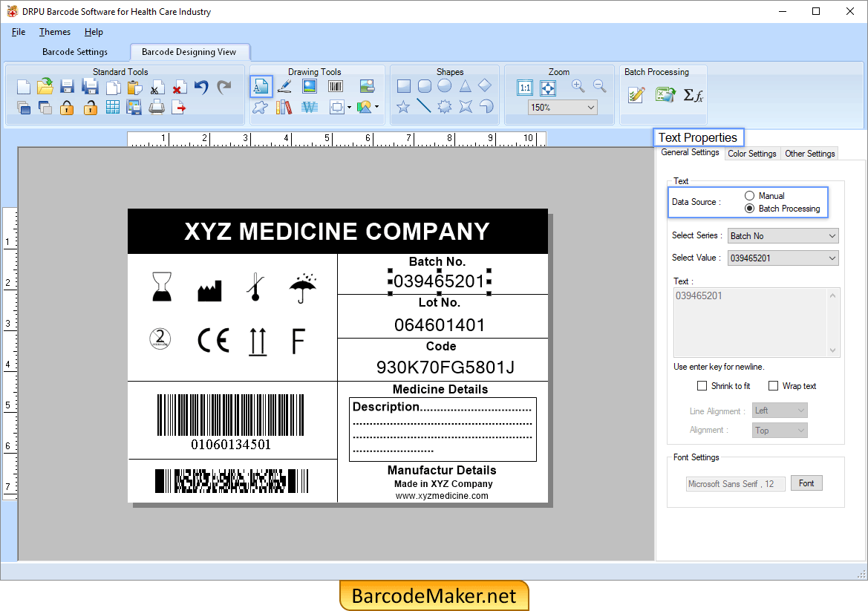
Task: Lock the selected object with closed padlock
Action: [x=67, y=108]
